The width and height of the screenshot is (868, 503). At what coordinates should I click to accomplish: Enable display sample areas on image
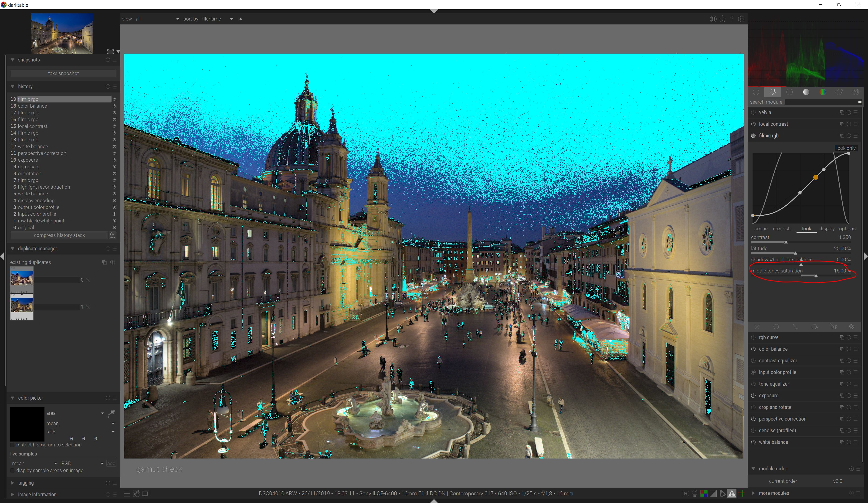[x=13, y=470]
